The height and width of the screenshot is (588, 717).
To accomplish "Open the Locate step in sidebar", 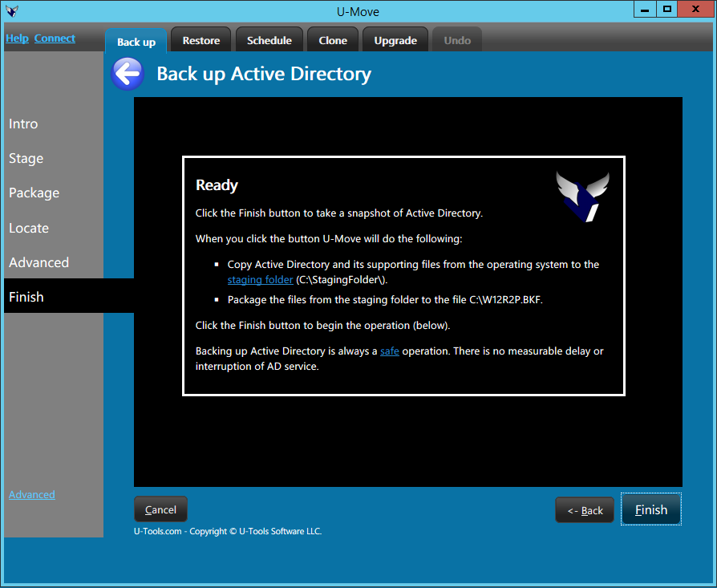I will [29, 228].
